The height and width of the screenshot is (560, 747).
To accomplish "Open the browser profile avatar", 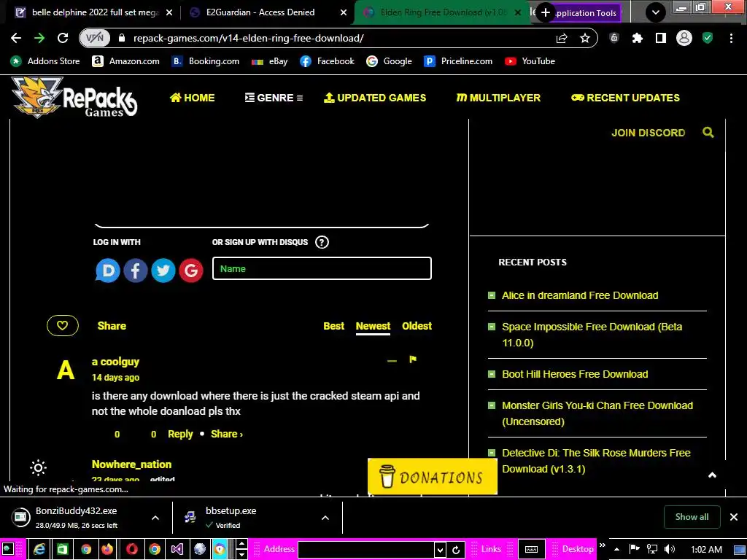I will [684, 38].
